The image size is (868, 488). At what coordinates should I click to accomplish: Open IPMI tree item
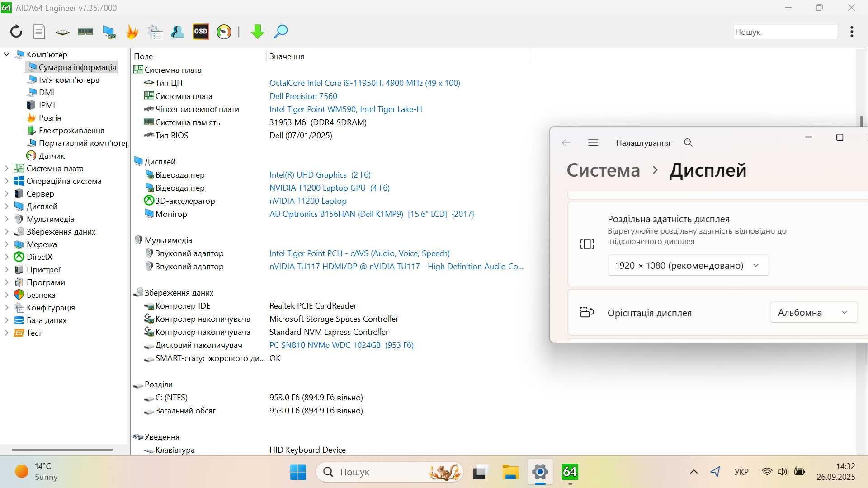click(x=41, y=105)
